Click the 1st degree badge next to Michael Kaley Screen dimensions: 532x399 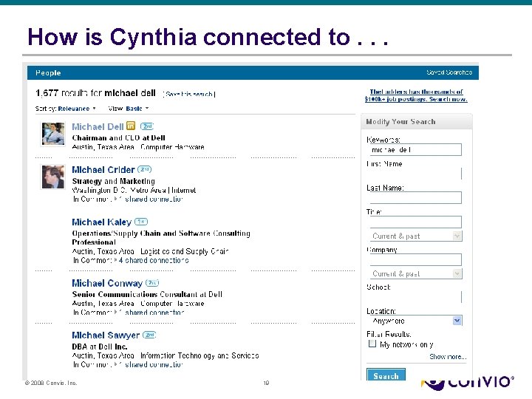tap(141, 222)
